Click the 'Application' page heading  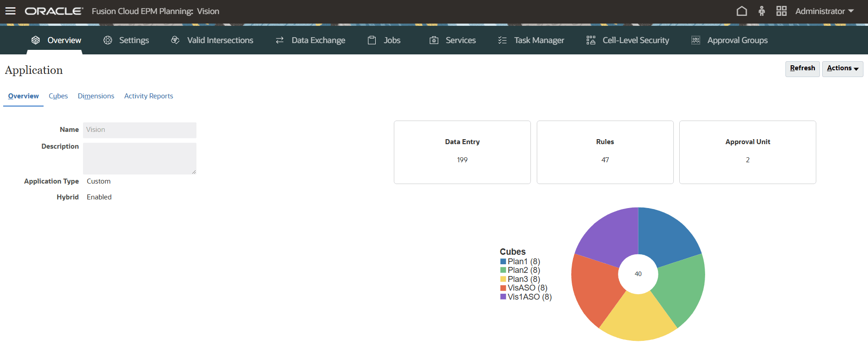pyautogui.click(x=34, y=70)
